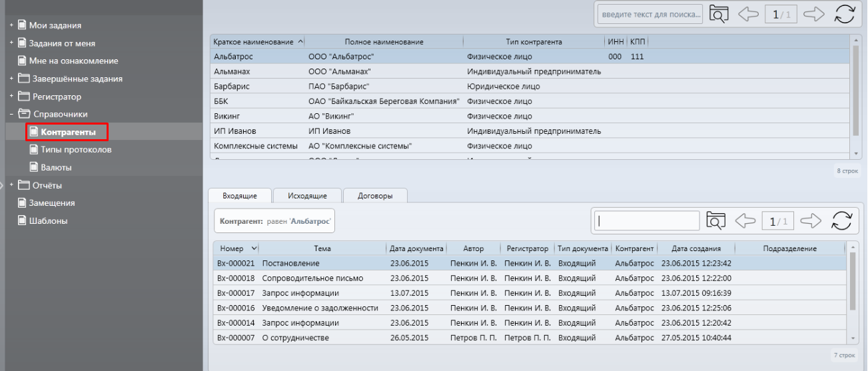Expand the Регистратор folder
Viewport: 868px width, 371px height.
[x=11, y=97]
